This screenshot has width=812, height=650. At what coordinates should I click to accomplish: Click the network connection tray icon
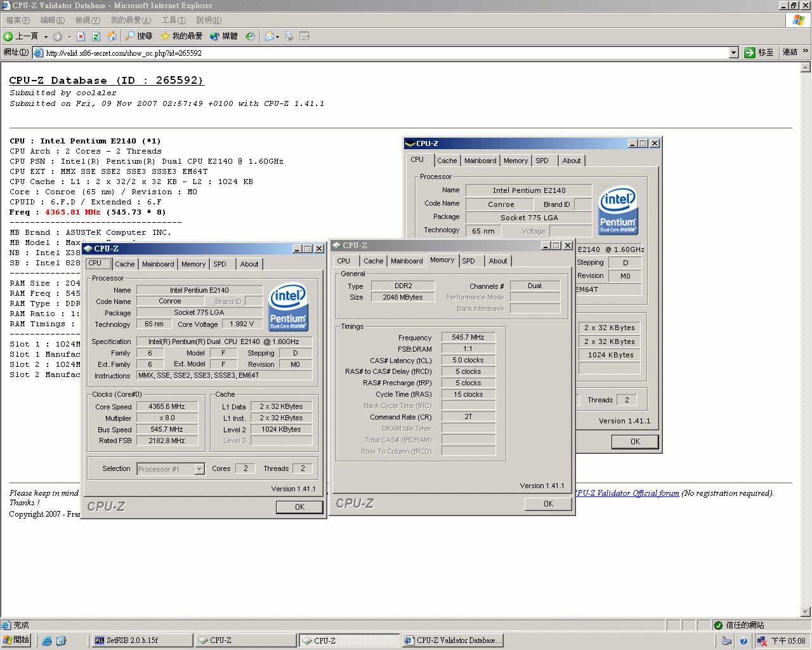(761, 641)
